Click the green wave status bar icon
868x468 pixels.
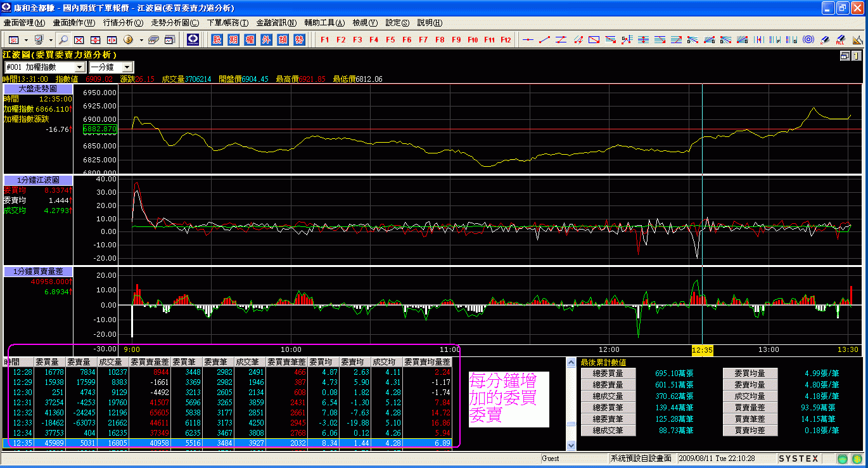click(842, 458)
